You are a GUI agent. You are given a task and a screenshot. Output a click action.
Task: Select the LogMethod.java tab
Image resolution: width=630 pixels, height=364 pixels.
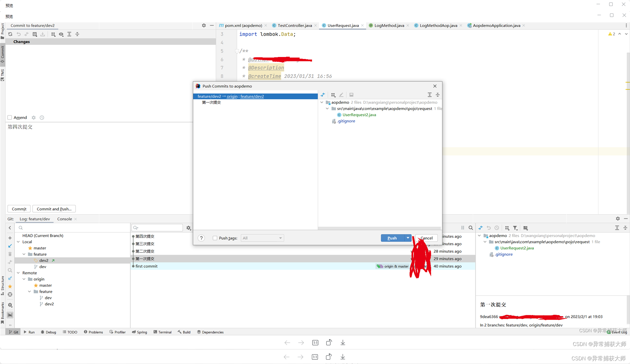[x=388, y=25]
